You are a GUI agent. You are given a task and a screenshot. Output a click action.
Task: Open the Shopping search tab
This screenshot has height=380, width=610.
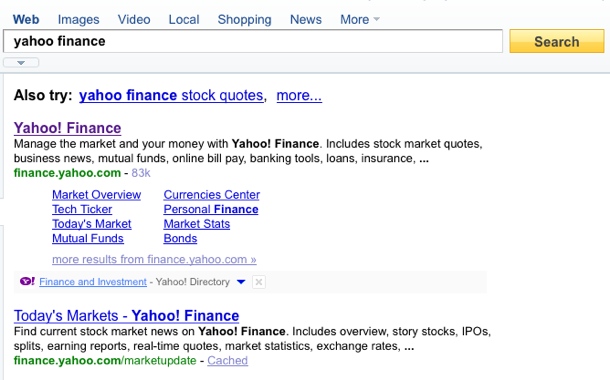pos(244,19)
